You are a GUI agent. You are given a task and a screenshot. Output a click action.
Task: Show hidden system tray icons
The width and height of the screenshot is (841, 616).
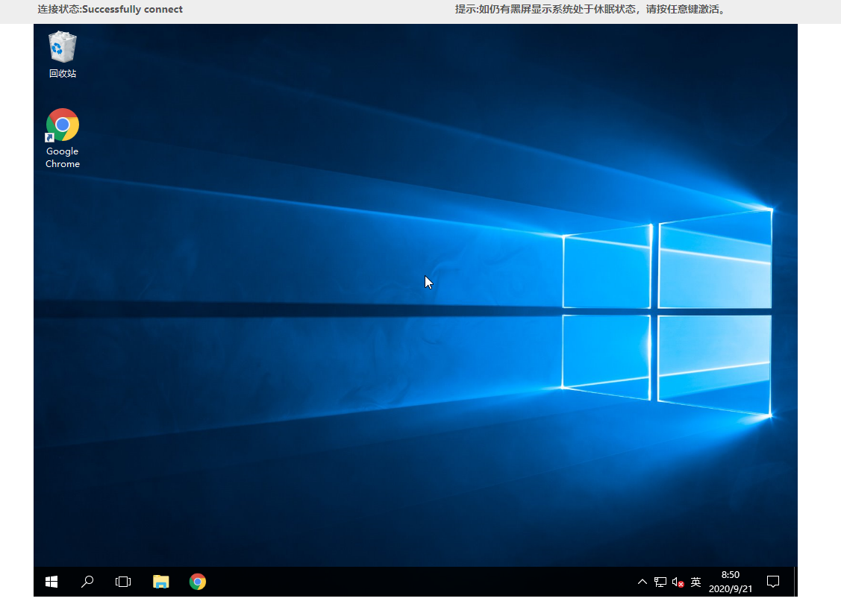tap(642, 582)
